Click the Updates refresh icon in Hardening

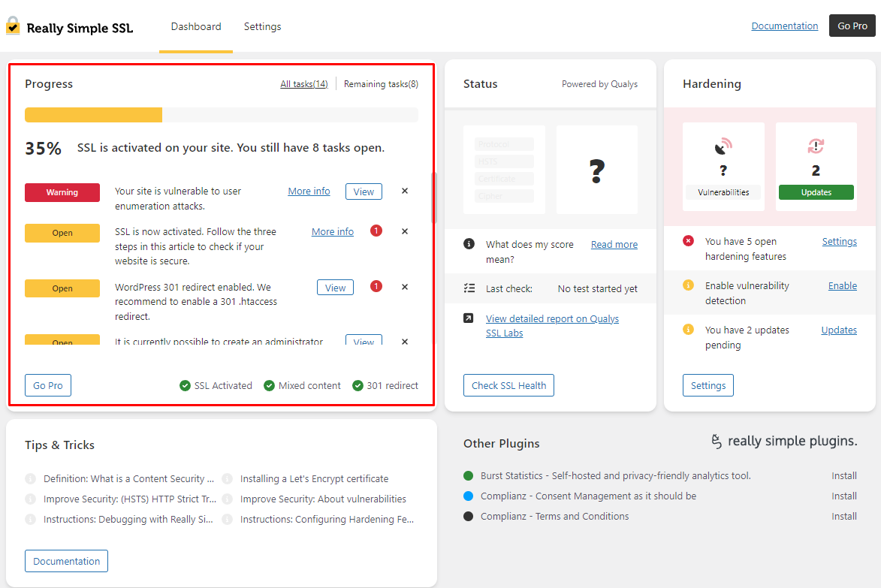(816, 146)
